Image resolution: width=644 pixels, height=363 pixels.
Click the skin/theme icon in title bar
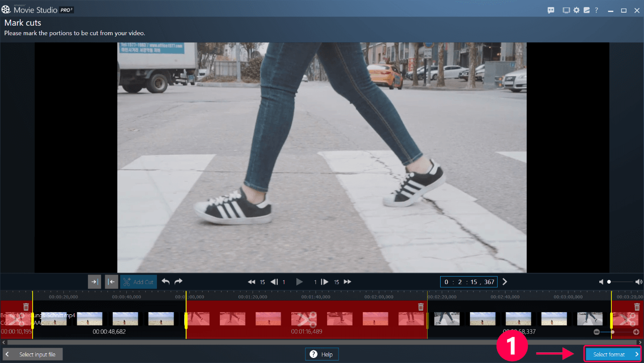[x=586, y=10]
